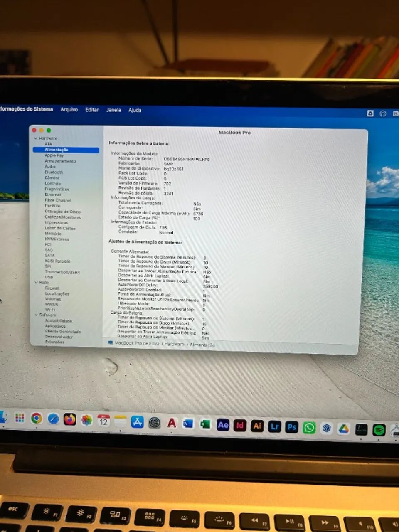The image size is (399, 532).
Task: Click the triangle status icon in menu bar
Action: 370,113
